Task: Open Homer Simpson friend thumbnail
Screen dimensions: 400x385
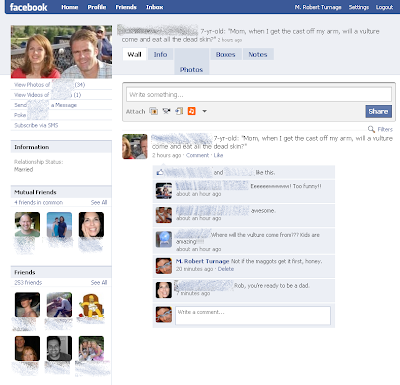Action: point(91,305)
